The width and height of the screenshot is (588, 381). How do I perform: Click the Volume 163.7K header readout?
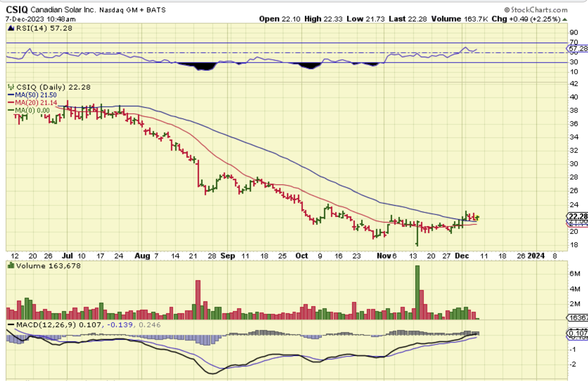click(459, 19)
